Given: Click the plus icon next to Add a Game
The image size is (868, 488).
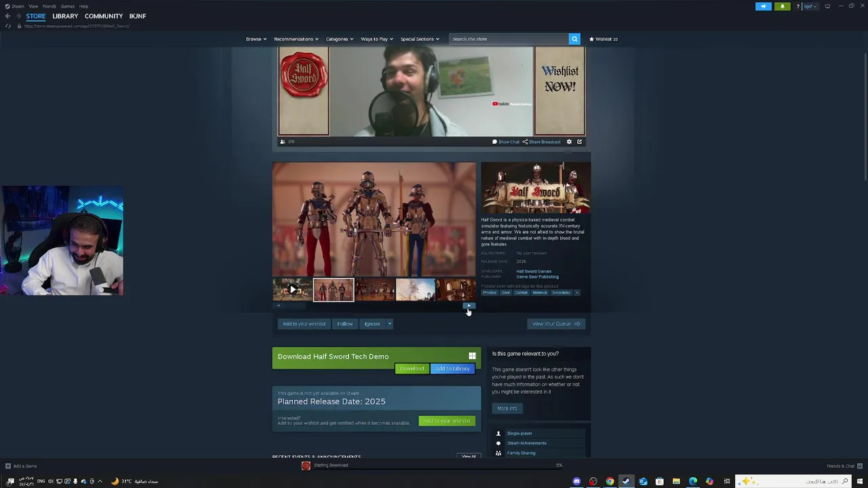Looking at the screenshot, I should click(7, 466).
